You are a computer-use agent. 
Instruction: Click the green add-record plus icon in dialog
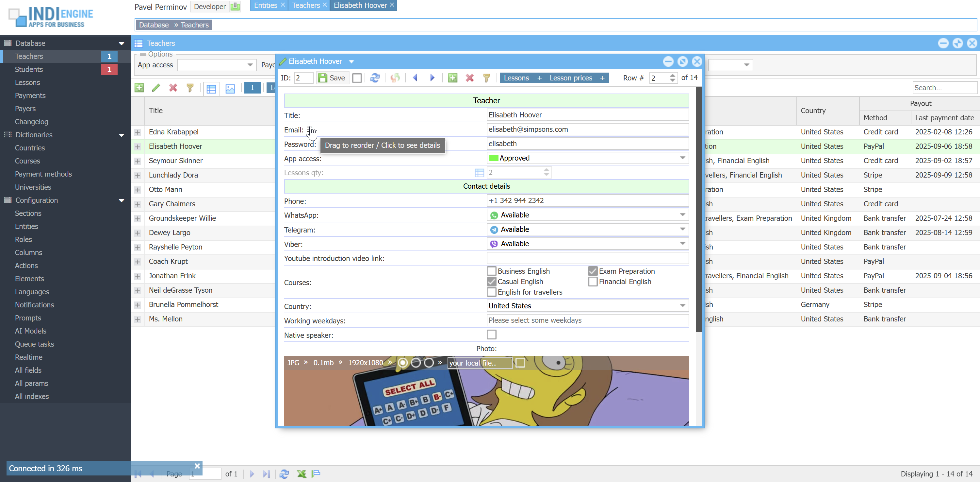[x=452, y=78]
